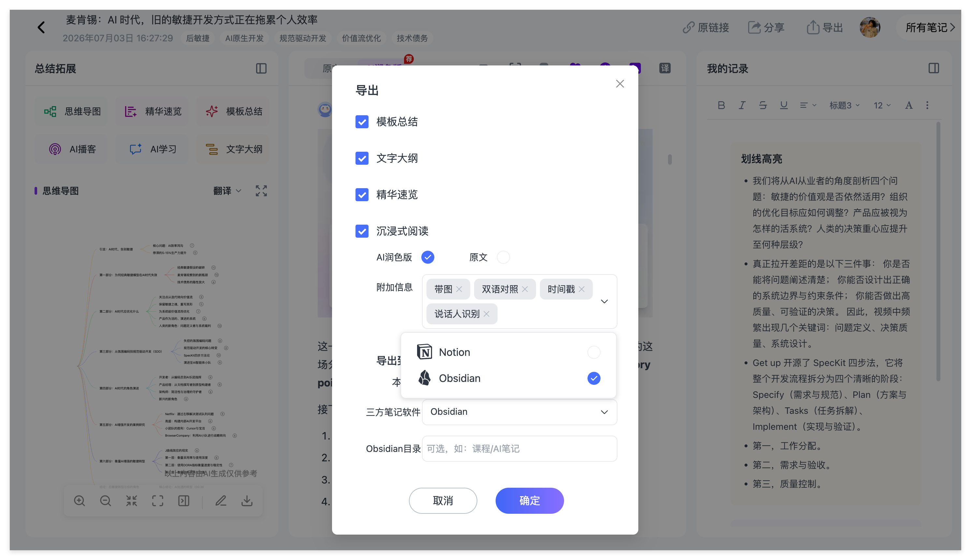Select Obsidian in the dropdown list

click(x=508, y=378)
